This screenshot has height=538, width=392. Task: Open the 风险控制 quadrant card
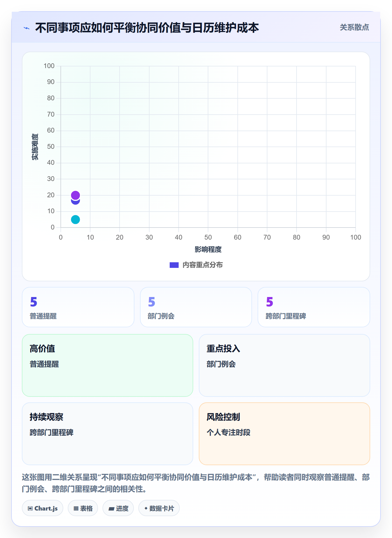click(x=284, y=434)
